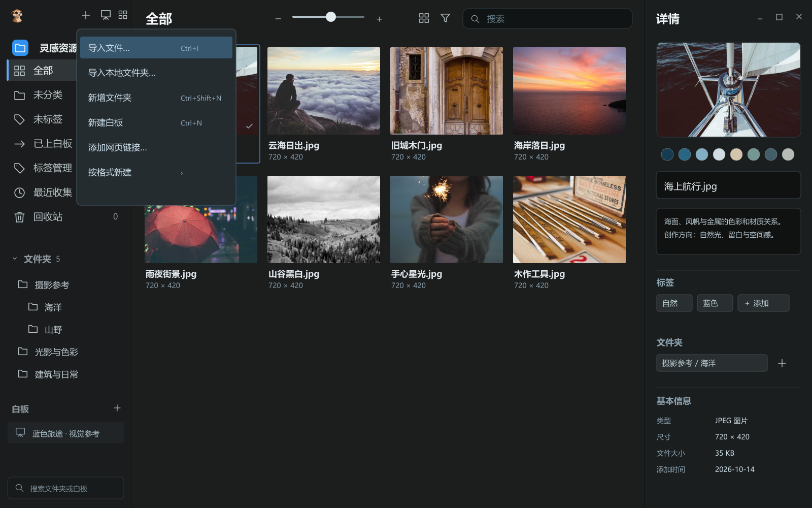
Task: Click plus icon next to 摄影参考 / 海洋 folder
Action: pyautogui.click(x=782, y=363)
